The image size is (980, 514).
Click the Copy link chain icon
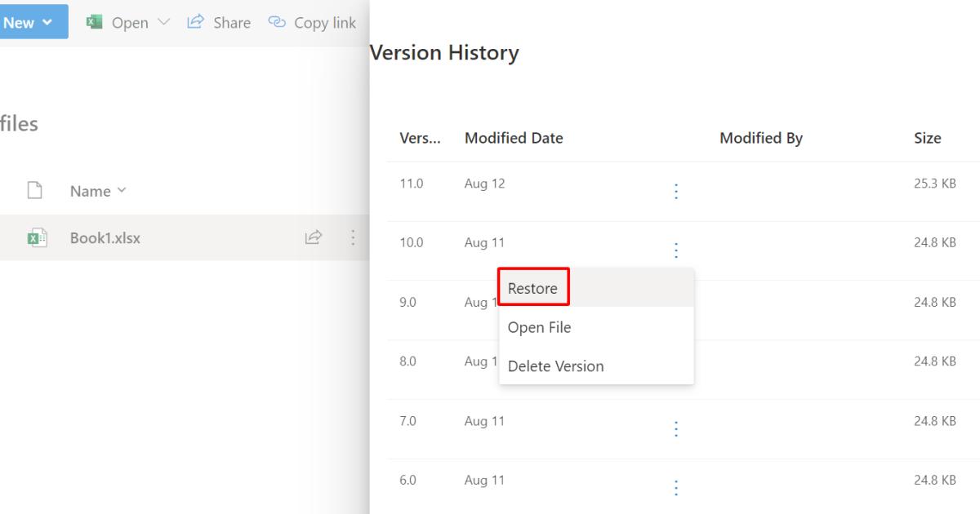pyautogui.click(x=277, y=23)
